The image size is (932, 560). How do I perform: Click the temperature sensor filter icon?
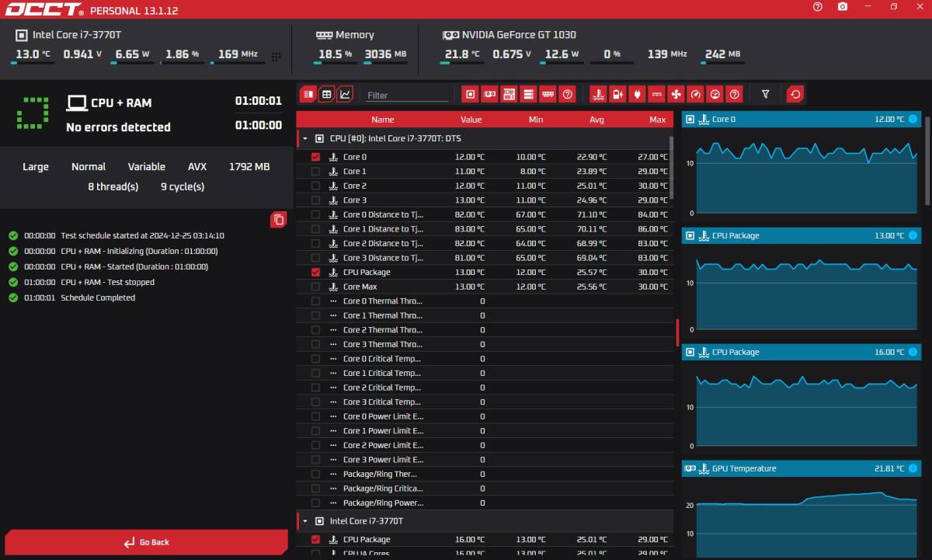pos(598,95)
